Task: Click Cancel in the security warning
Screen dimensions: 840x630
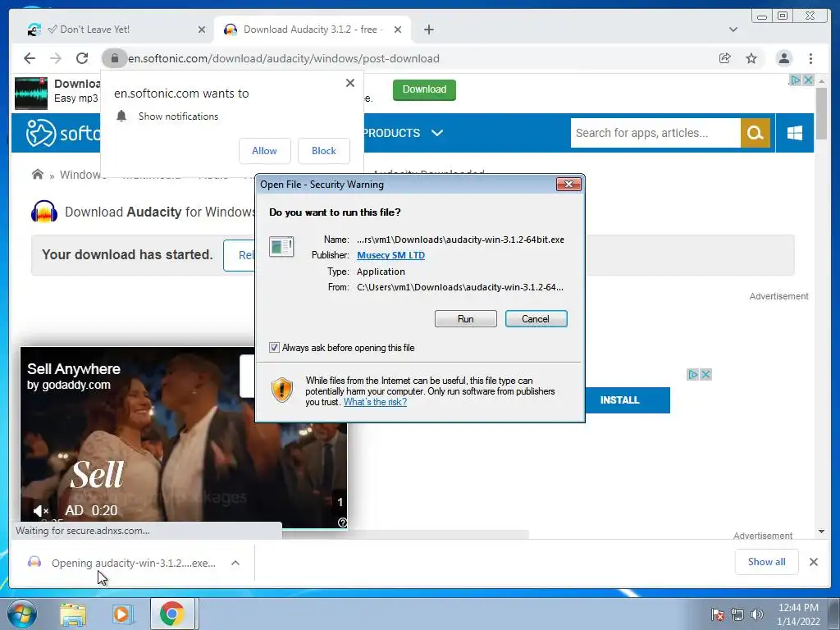Action: [x=536, y=319]
